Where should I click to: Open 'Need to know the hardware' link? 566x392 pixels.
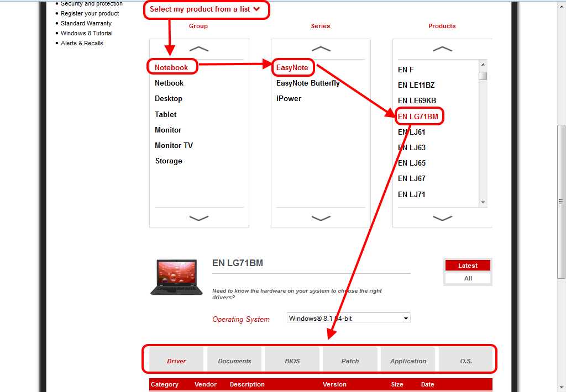[297, 294]
